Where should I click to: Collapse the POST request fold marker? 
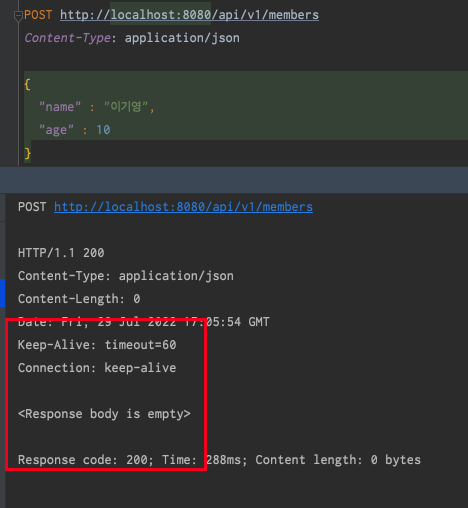[x=18, y=15]
